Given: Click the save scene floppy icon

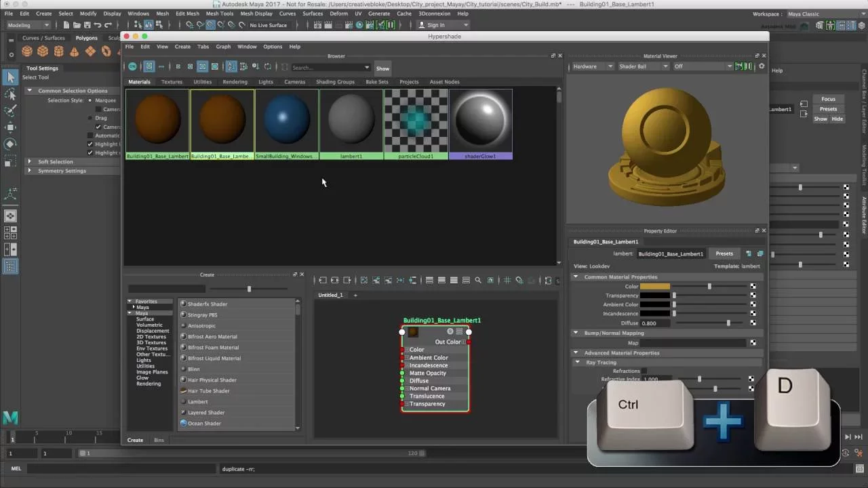Looking at the screenshot, I should click(87, 25).
